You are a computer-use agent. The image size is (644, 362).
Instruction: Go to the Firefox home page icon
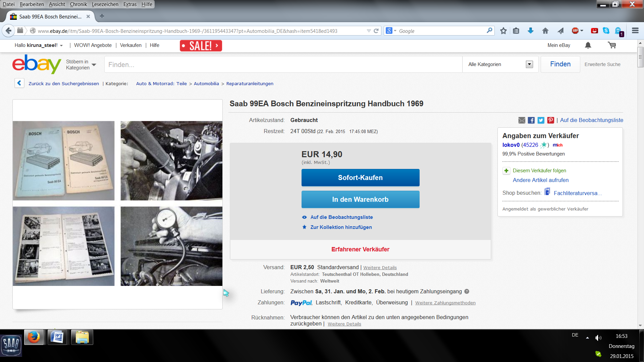point(545,31)
